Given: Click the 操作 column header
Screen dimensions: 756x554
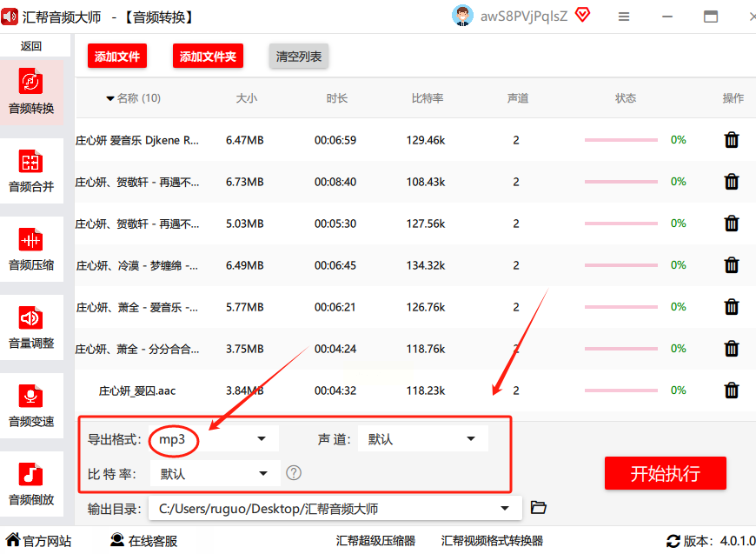Looking at the screenshot, I should pyautogui.click(x=733, y=98).
